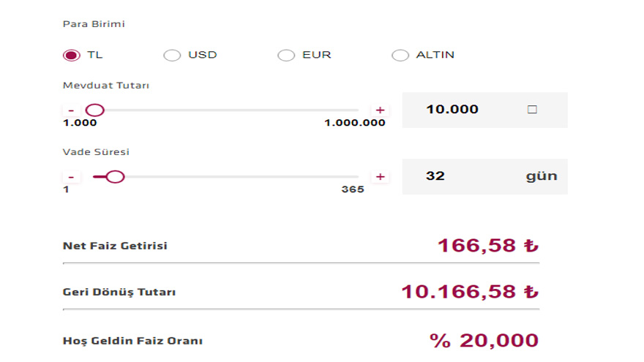Viewport: 644px width, 362px height.
Task: Switch currency to ALTIN
Action: point(400,55)
